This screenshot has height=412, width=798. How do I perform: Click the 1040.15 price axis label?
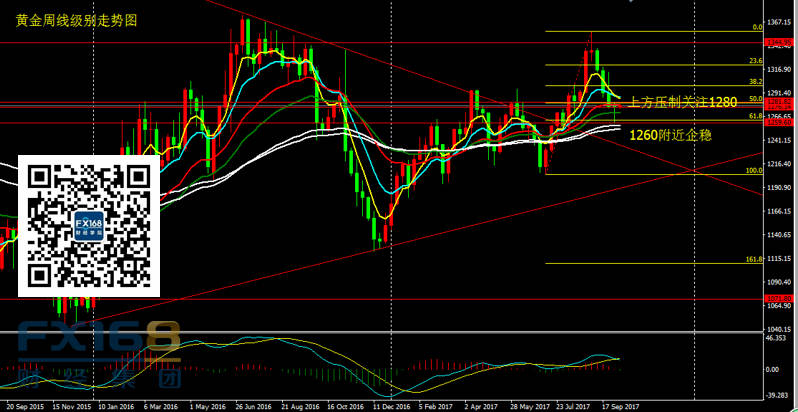779,329
